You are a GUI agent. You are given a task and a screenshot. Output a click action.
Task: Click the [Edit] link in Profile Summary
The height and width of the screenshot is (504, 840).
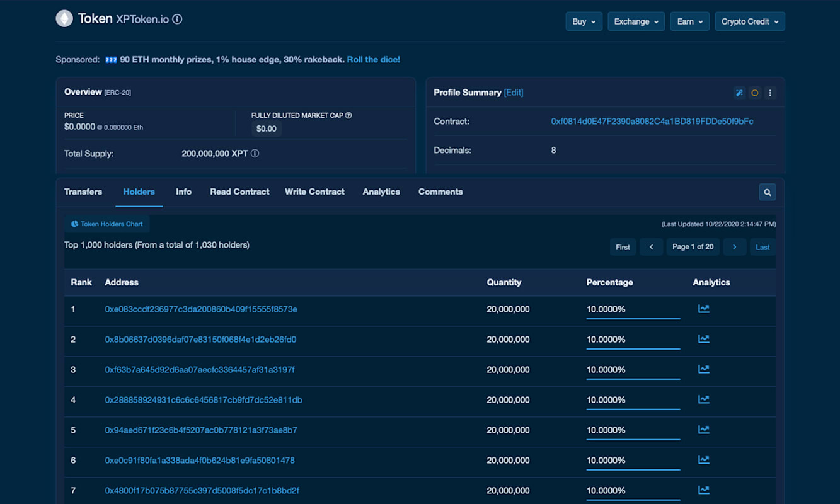pos(514,92)
